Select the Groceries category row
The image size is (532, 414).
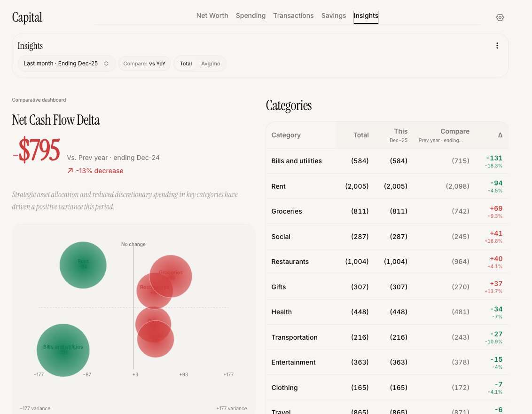[x=387, y=211]
